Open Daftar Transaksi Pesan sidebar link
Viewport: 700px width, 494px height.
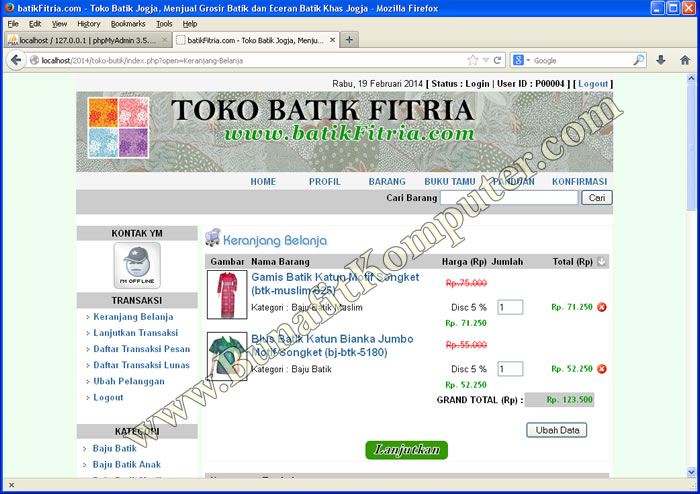pos(142,349)
